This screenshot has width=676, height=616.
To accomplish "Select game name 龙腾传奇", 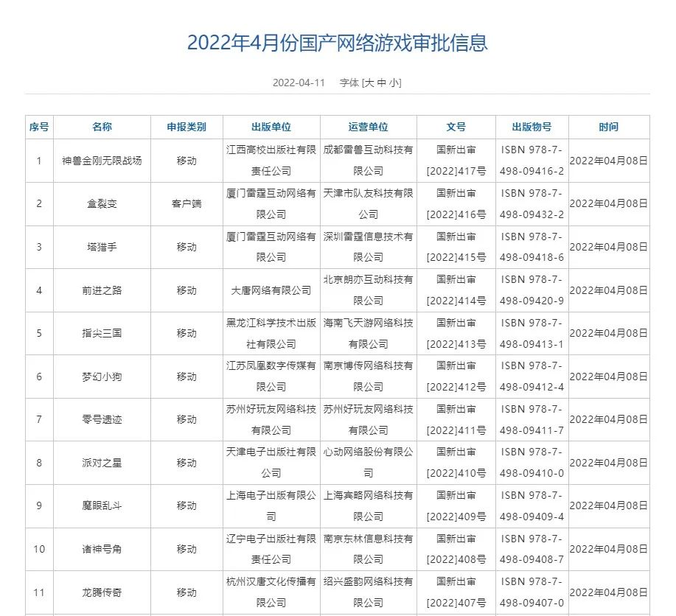I will (102, 592).
